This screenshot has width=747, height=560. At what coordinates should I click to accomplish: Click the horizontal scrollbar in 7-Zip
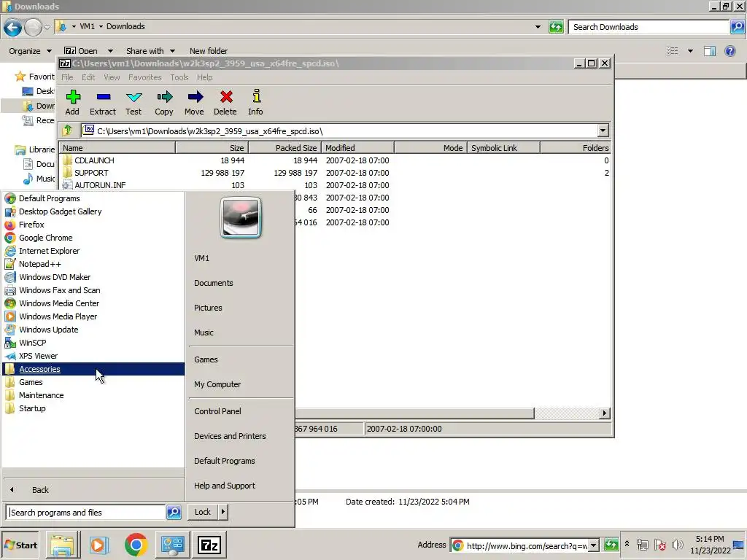coord(414,413)
